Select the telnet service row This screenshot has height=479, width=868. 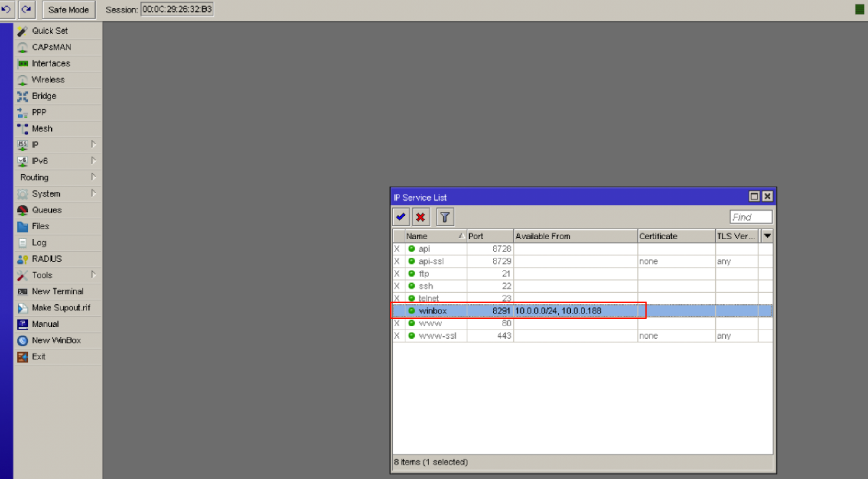(582, 298)
